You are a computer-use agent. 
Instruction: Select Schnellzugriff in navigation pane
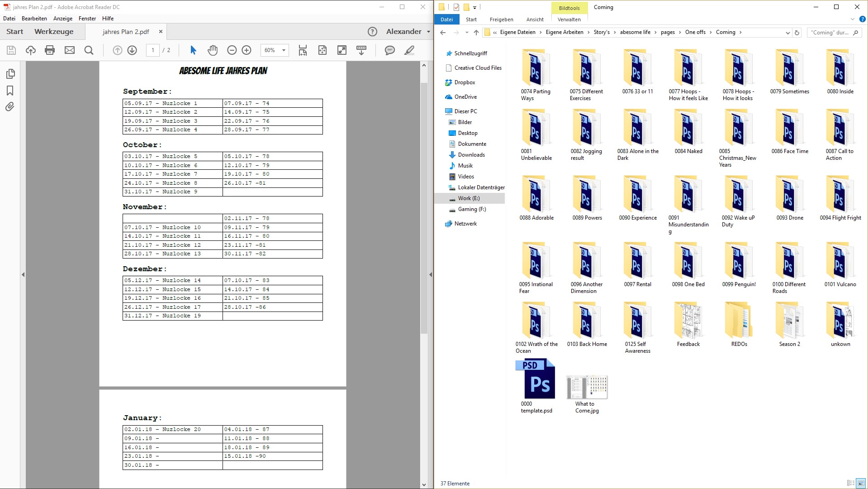470,53
